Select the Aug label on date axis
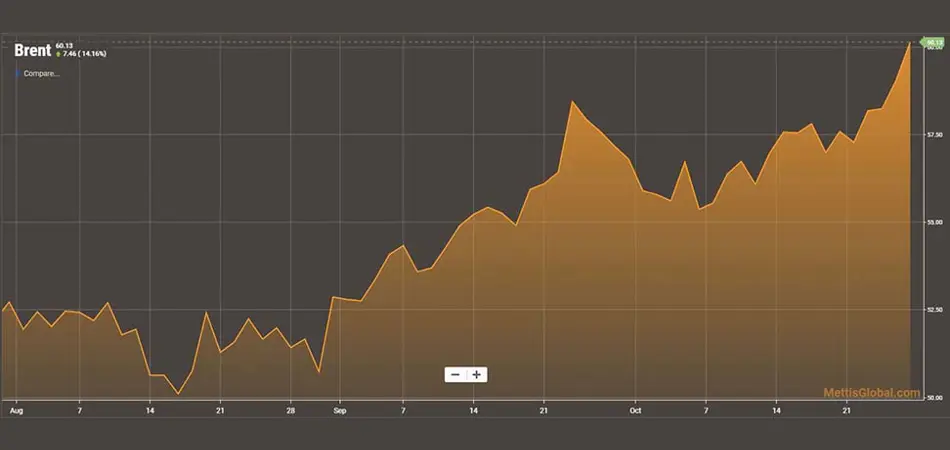Screen dimensions: 950x450 [x=15, y=411]
